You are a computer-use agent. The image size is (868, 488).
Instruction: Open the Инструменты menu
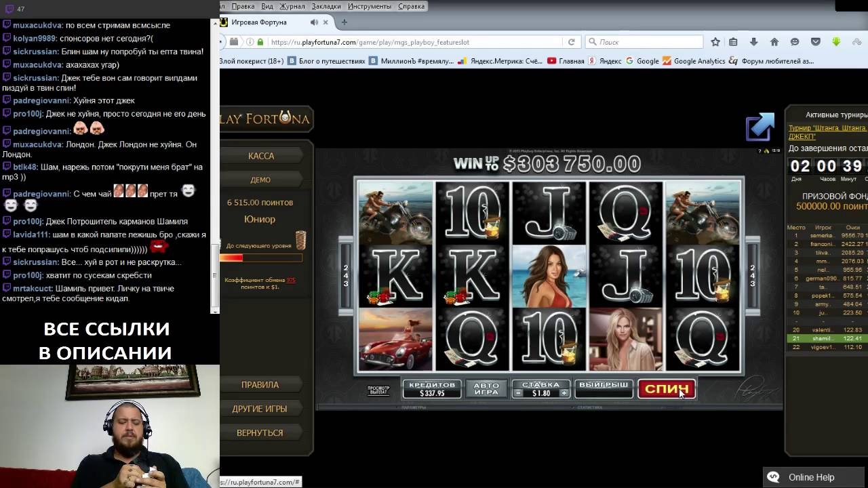point(369,6)
